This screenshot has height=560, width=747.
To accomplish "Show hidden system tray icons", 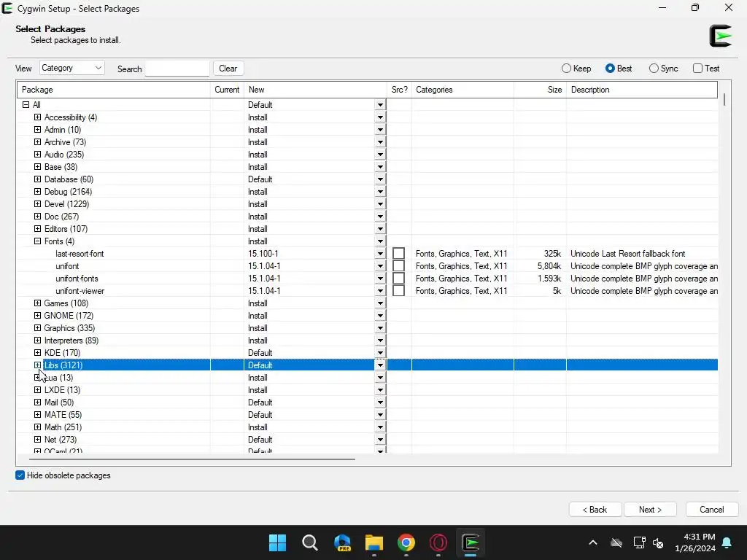I will pos(593,542).
